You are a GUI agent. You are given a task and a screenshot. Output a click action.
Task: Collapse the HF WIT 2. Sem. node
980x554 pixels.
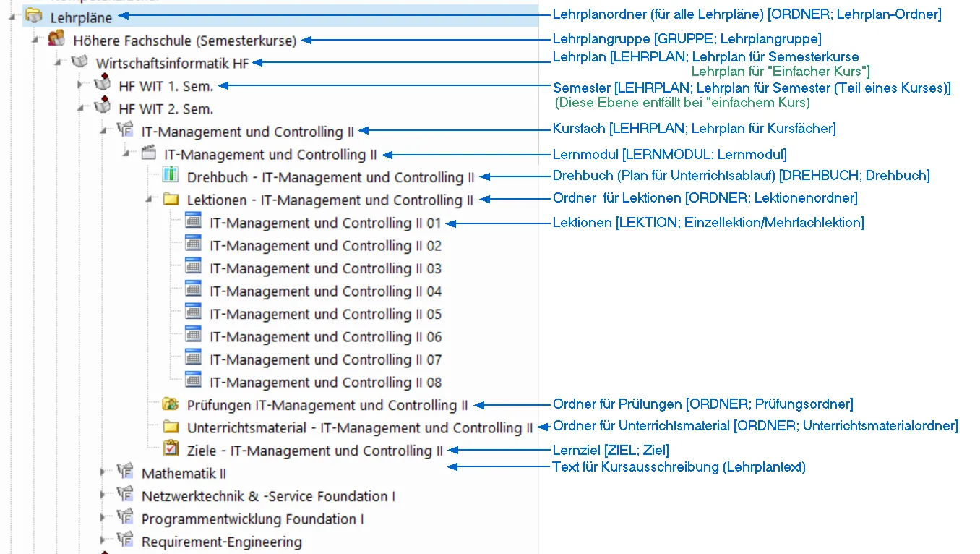tap(80, 108)
